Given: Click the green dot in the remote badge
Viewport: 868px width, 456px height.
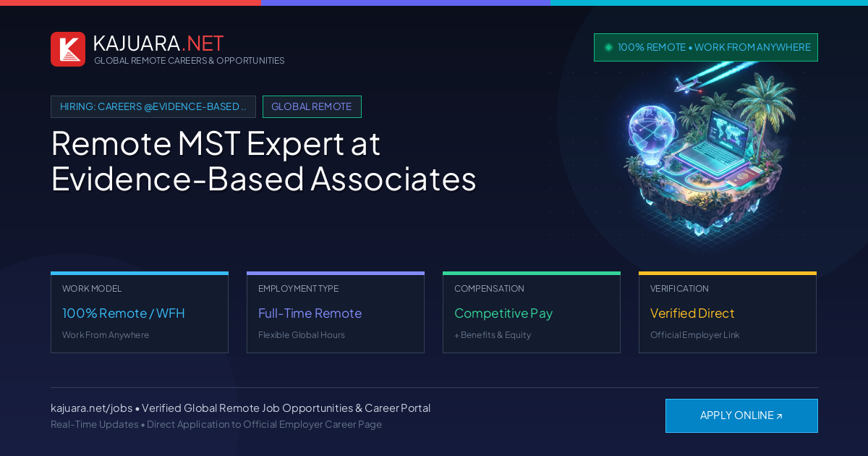Looking at the screenshot, I should [x=608, y=47].
